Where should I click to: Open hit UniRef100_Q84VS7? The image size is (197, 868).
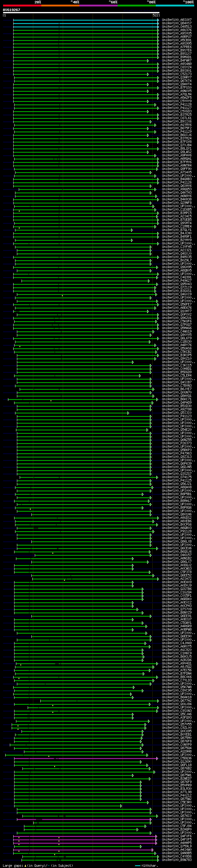pos(177,23)
